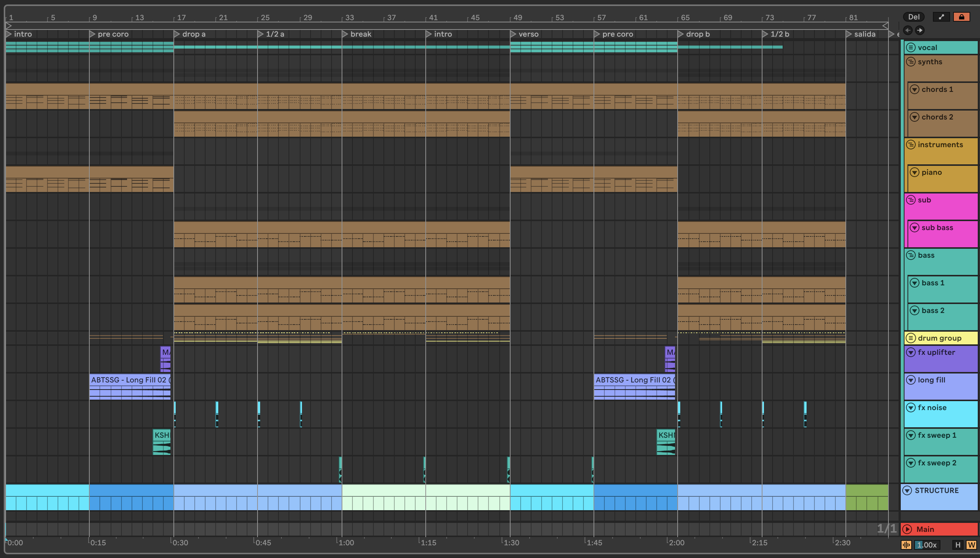Click the STRUCTURE track fold icon
980x558 pixels.
click(907, 490)
